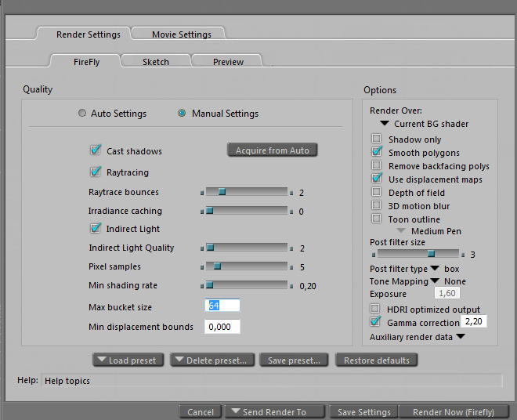Toggle Cast shadows checkbox
This screenshot has height=420, width=517.
96,150
